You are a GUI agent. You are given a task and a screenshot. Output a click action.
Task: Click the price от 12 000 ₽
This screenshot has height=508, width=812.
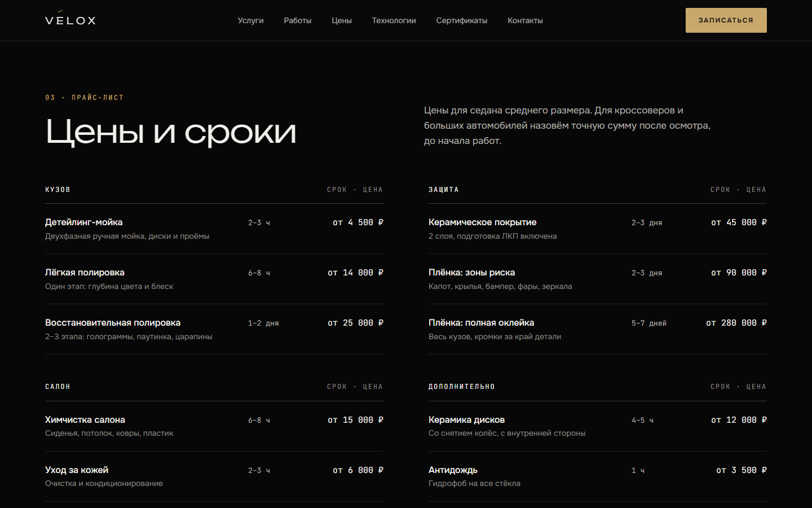(x=739, y=420)
